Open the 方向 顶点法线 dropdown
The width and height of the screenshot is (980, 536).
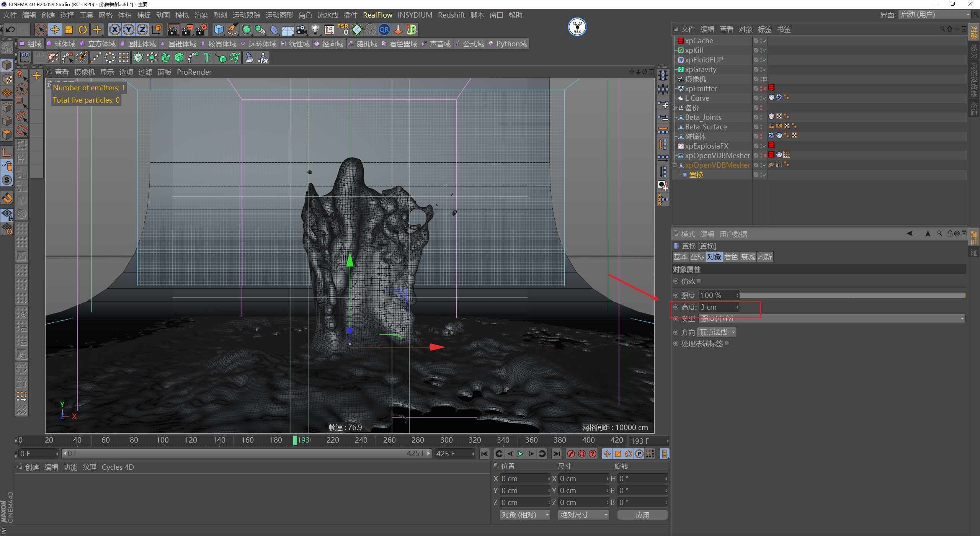717,332
